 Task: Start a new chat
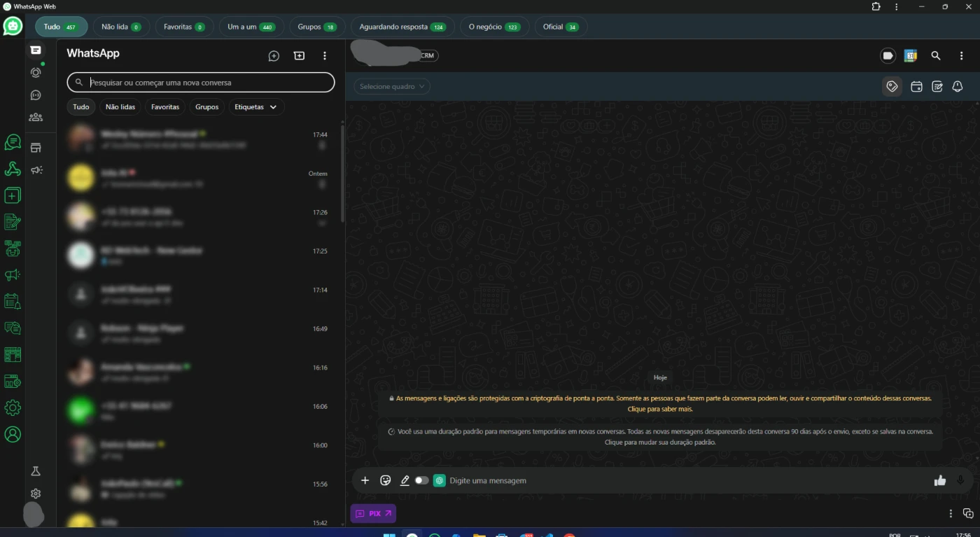[x=274, y=56]
